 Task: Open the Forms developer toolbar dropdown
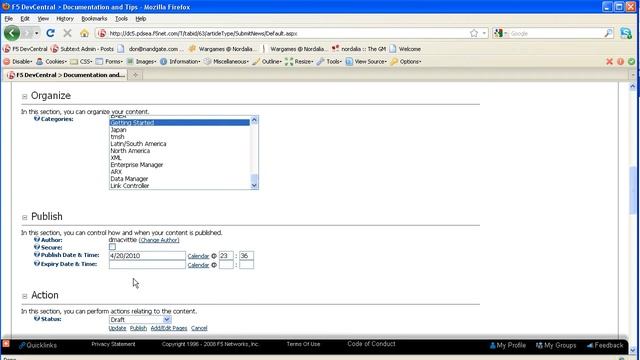pyautogui.click(x=109, y=62)
